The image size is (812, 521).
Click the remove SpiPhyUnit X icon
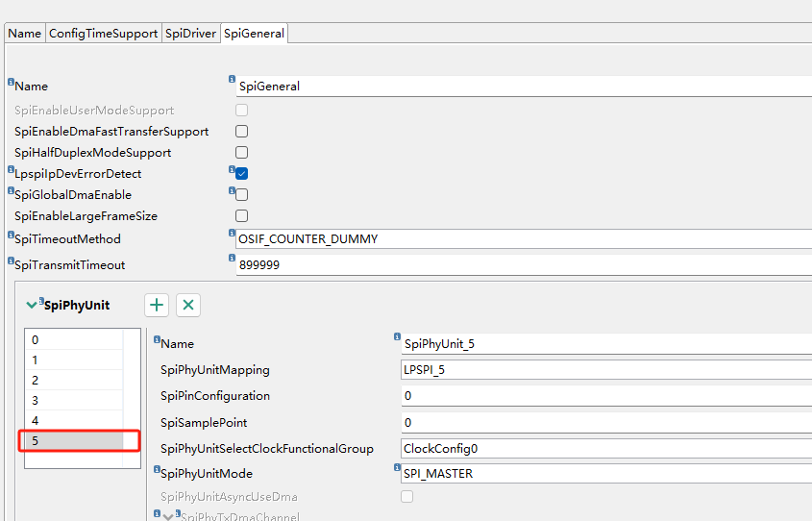pos(188,305)
